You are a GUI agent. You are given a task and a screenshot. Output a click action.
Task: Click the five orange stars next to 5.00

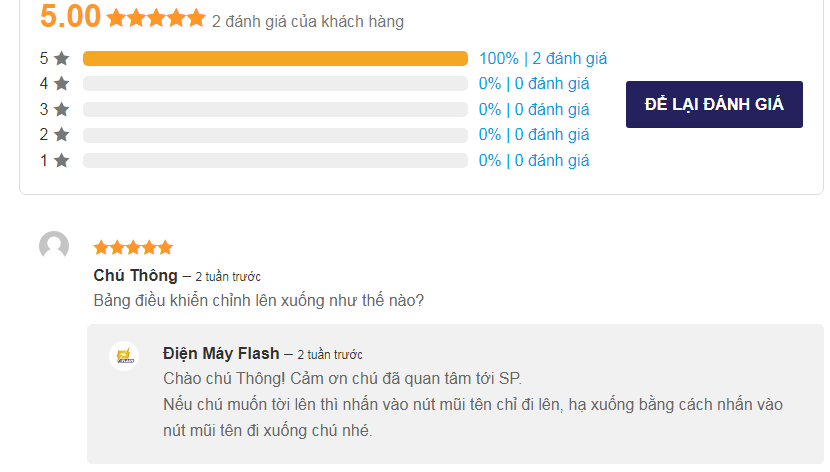(x=156, y=18)
